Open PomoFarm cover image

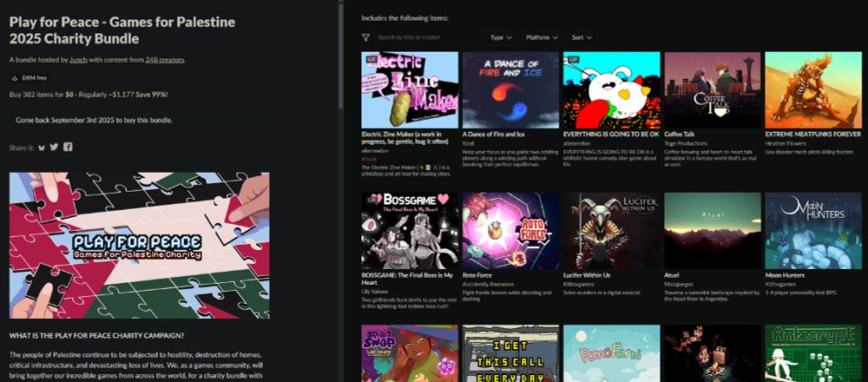(612, 353)
